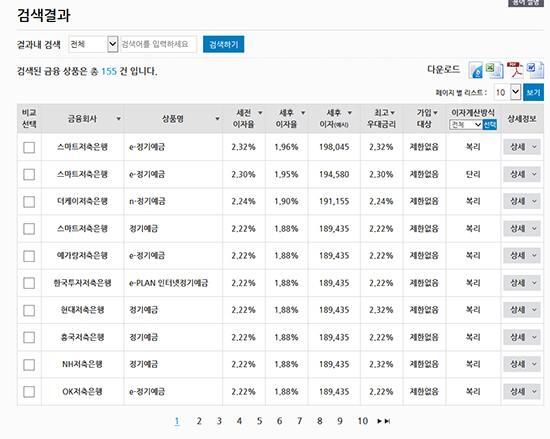550x439 pixels.
Task: Select current page 1 link
Action: 177,421
